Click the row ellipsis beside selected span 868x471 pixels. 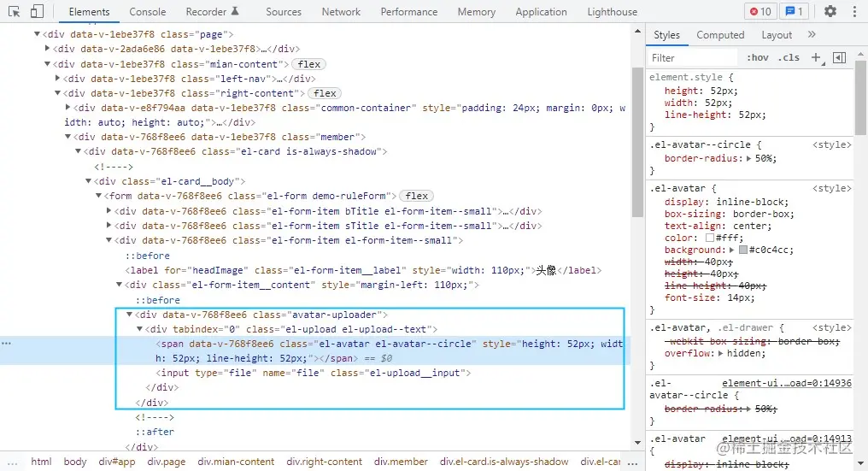pyautogui.click(x=6, y=344)
